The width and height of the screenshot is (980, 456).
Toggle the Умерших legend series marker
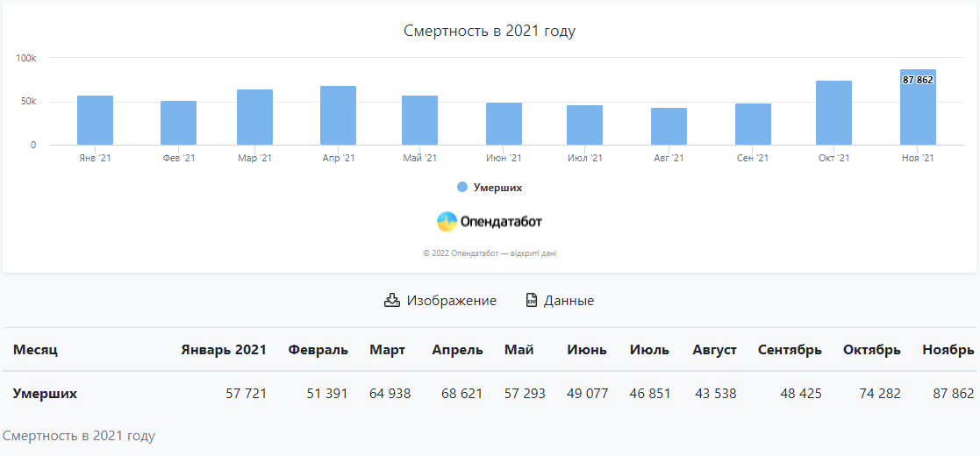[462, 187]
